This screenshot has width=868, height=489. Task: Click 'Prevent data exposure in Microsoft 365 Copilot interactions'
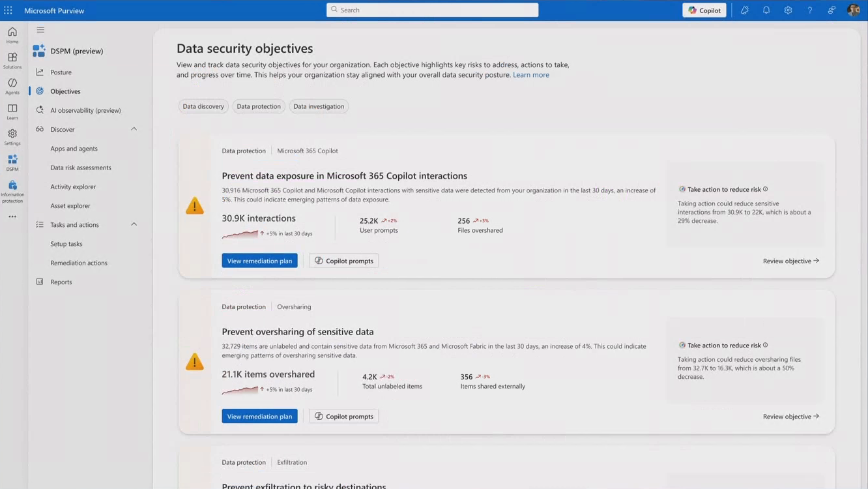[x=344, y=176]
